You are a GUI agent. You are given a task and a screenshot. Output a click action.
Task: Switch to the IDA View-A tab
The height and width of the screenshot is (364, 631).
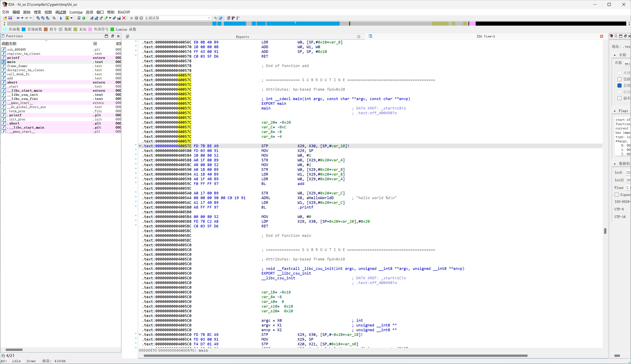(x=486, y=37)
